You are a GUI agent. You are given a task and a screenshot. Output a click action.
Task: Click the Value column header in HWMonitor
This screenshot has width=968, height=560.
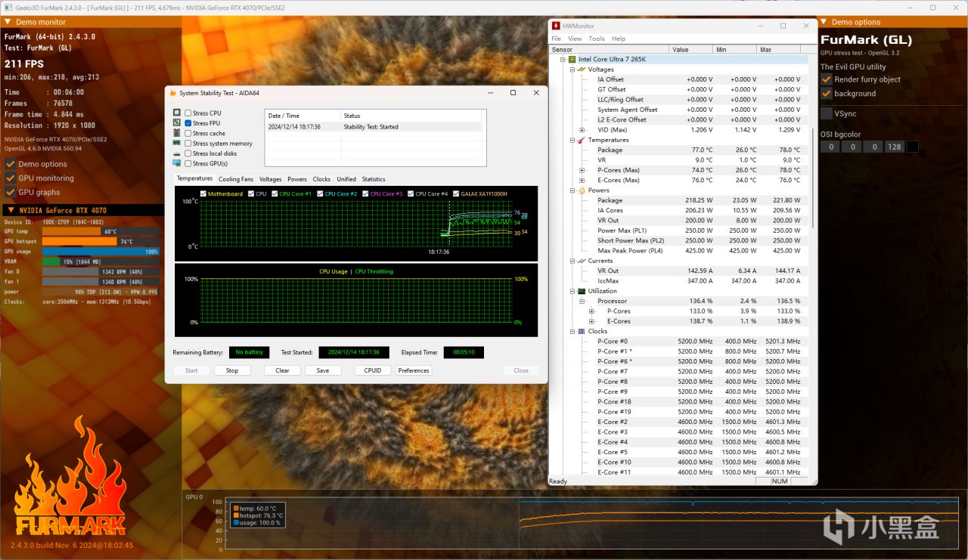pos(691,49)
